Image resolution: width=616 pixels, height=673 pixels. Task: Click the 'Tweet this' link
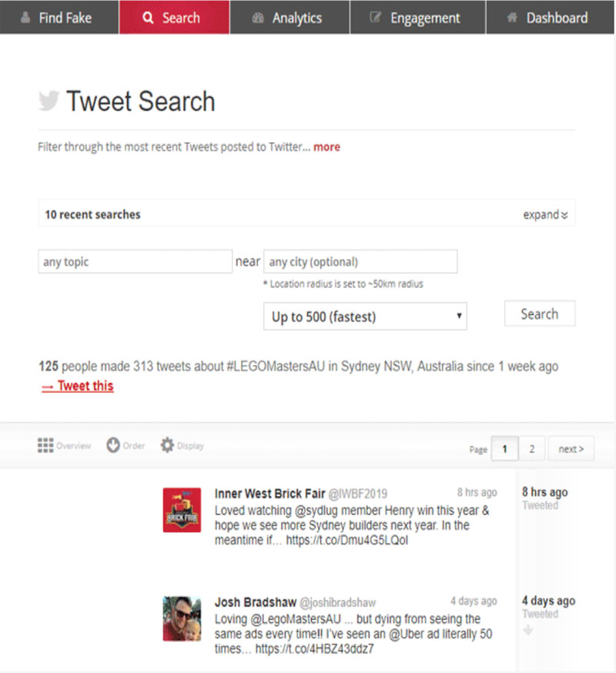pos(78,386)
